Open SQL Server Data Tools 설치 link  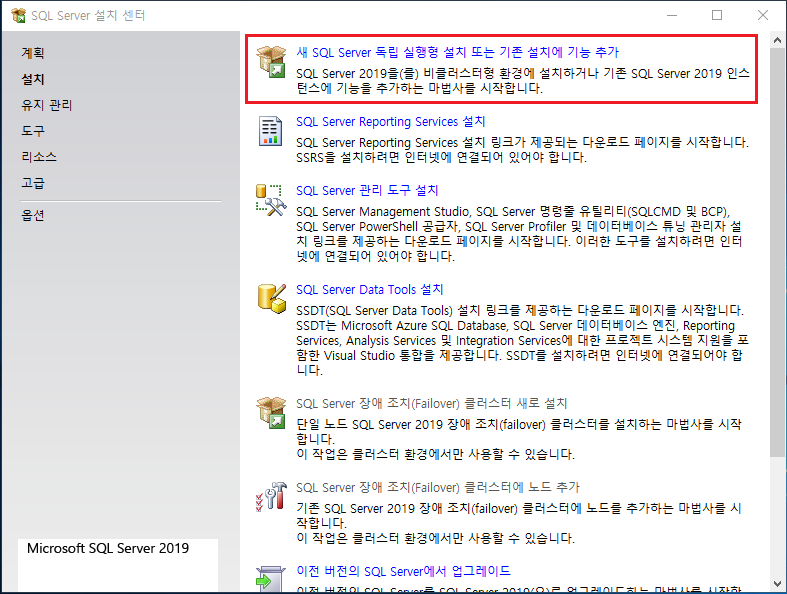(369, 289)
